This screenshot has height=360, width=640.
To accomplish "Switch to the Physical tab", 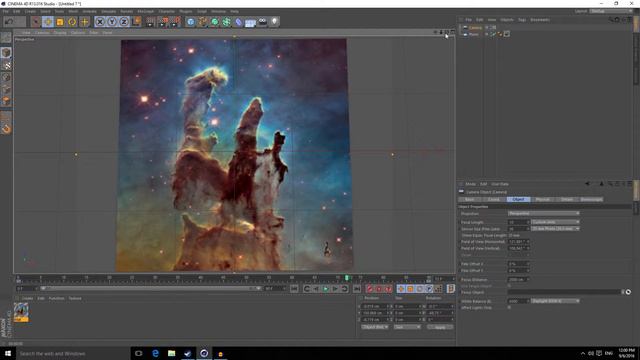I will [x=542, y=200].
